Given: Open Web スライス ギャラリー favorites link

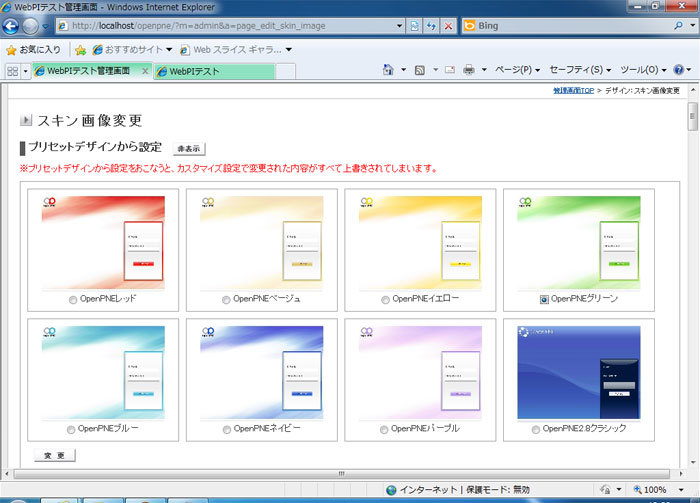Looking at the screenshot, I should (x=236, y=50).
